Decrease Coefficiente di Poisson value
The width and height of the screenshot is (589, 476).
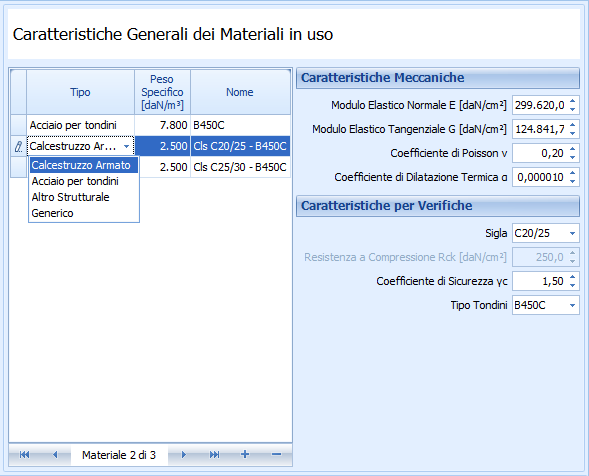[572, 157]
